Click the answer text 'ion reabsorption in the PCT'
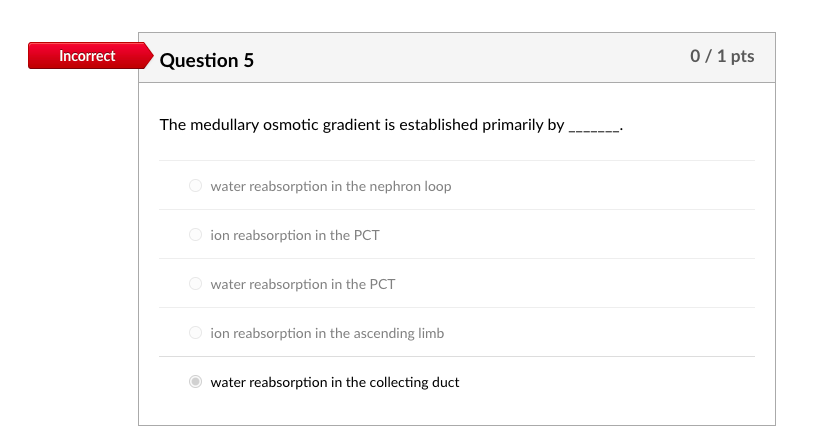This screenshot has height=446, width=832. tap(295, 235)
